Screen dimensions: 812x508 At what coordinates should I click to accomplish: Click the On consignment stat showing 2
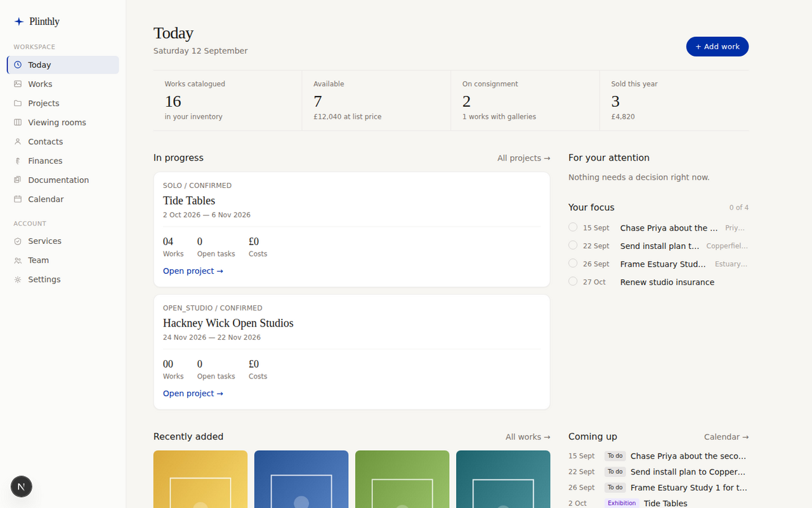[x=525, y=100]
